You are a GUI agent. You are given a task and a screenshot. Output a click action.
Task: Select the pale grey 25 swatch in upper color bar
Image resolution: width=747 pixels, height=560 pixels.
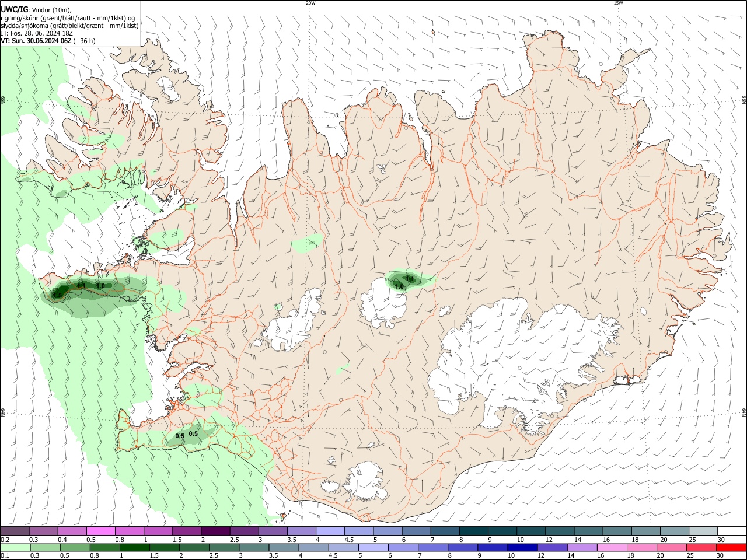tap(703, 531)
